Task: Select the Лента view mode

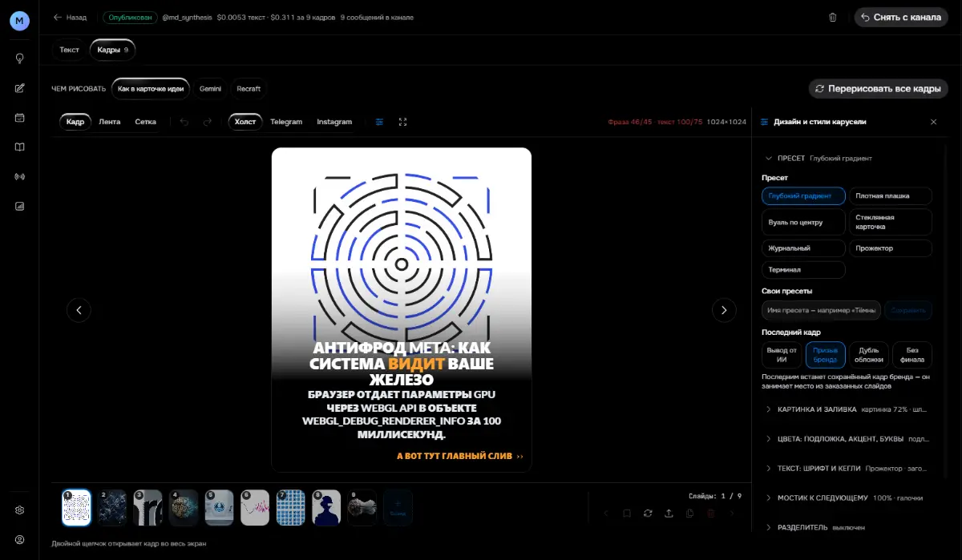Action: point(110,122)
